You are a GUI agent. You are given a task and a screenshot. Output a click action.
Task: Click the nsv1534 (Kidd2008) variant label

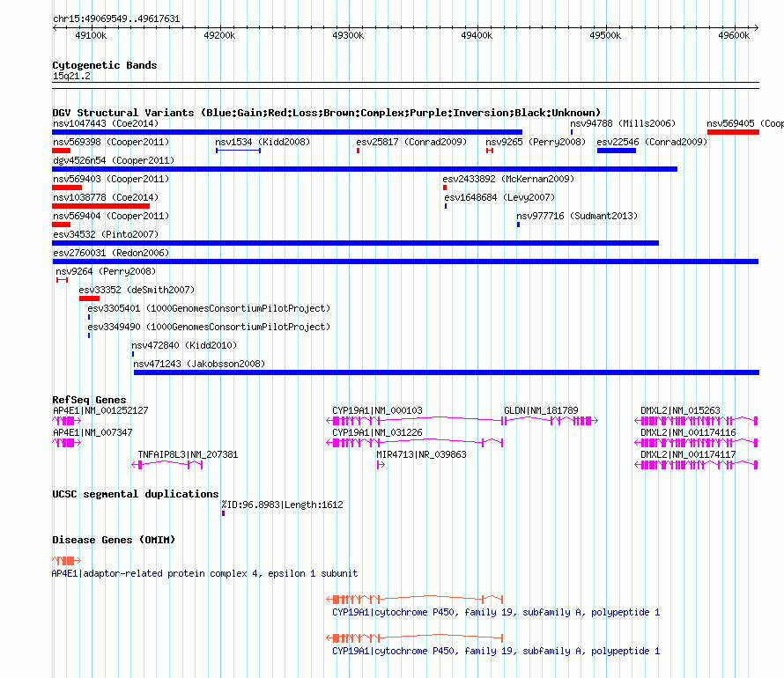tap(263, 142)
